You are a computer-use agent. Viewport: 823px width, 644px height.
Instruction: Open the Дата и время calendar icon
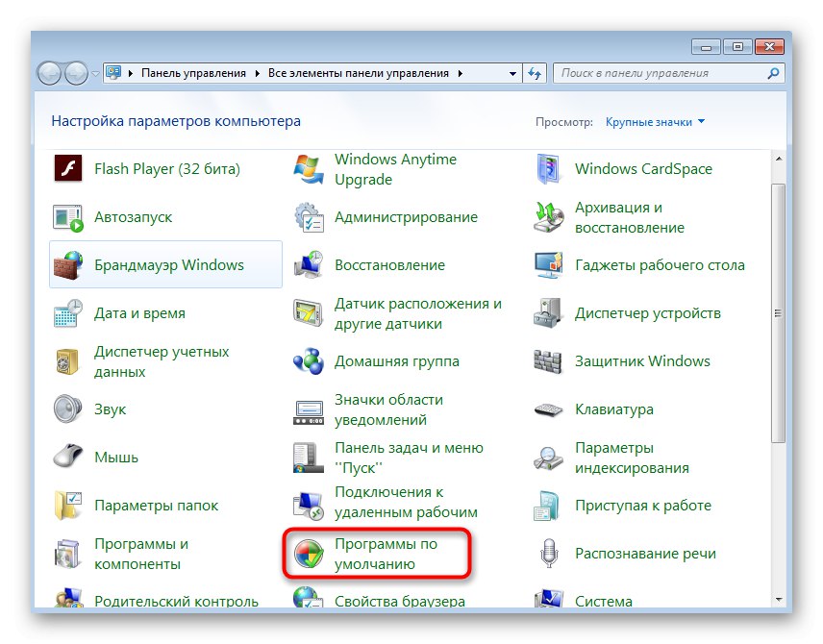68,313
